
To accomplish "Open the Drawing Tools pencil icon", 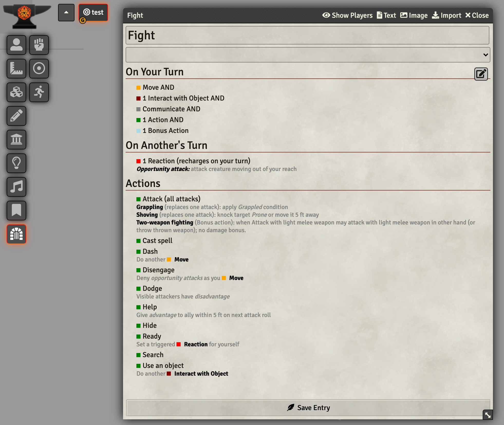I will coord(16,116).
